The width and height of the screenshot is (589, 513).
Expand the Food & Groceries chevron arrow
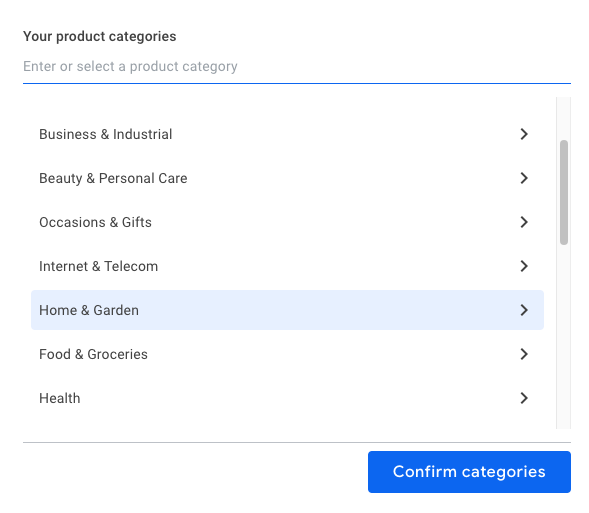[524, 354]
